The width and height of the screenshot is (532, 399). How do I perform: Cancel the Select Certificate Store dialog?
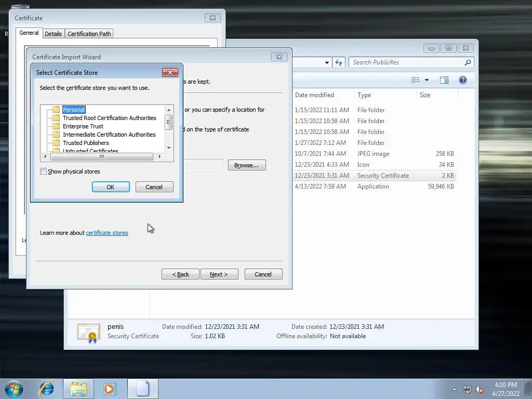coord(154,187)
